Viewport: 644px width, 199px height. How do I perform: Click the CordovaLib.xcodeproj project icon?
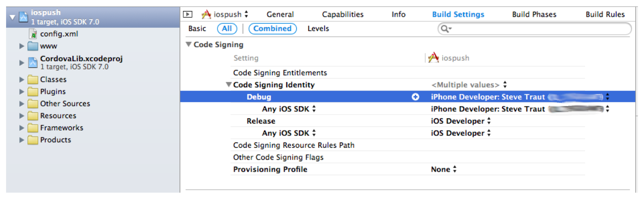pos(33,62)
